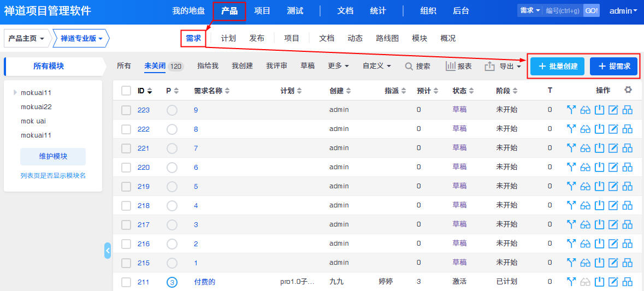The image size is (644, 291).
Task: Open column settings gear in table header
Action: 628,90
